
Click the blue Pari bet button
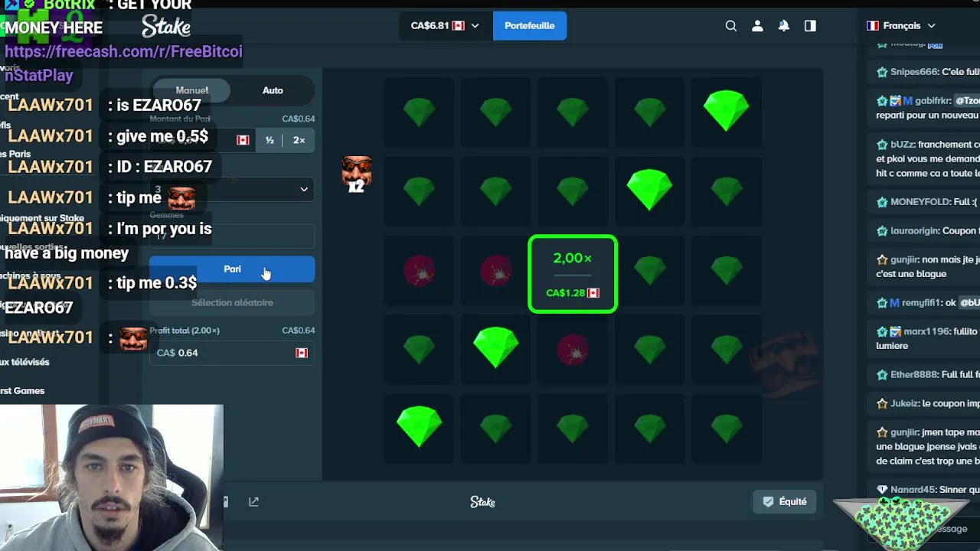pyautogui.click(x=232, y=269)
